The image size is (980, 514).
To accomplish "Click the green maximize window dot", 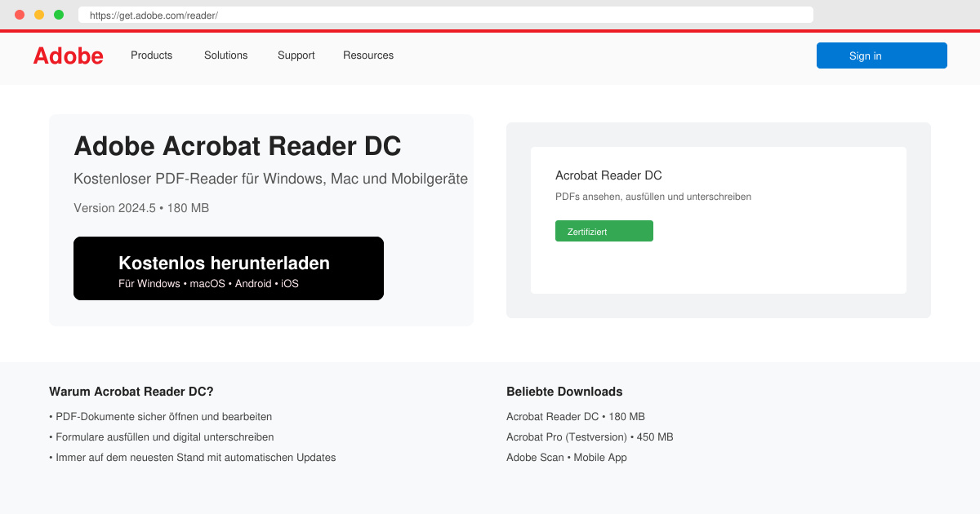I will point(59,15).
